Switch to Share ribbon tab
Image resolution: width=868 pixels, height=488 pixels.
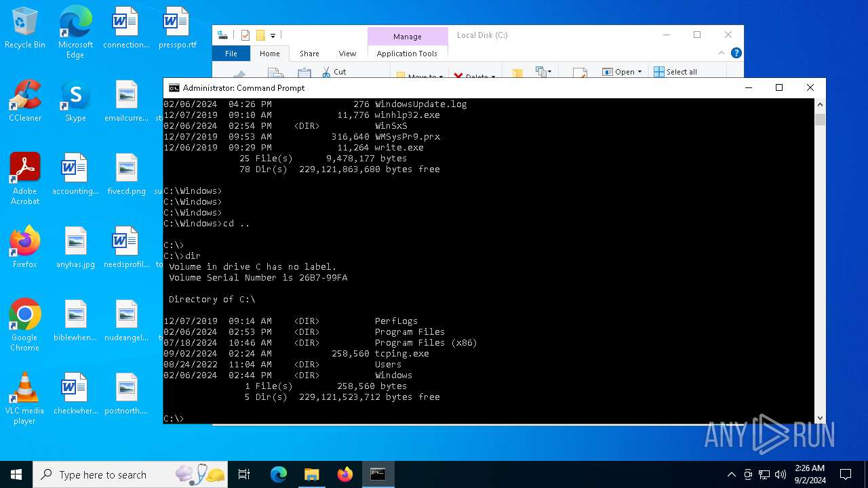coord(309,54)
